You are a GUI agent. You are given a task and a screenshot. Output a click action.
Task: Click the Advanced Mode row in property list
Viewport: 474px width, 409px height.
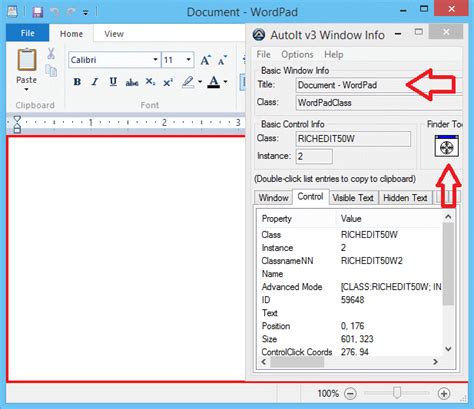pyautogui.click(x=351, y=287)
